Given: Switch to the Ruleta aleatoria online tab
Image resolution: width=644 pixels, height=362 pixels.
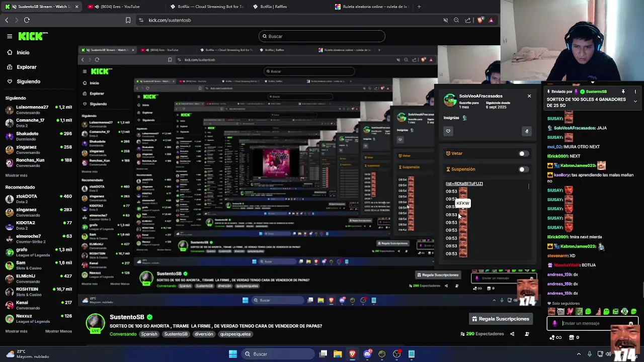Looking at the screenshot, I should [371, 7].
